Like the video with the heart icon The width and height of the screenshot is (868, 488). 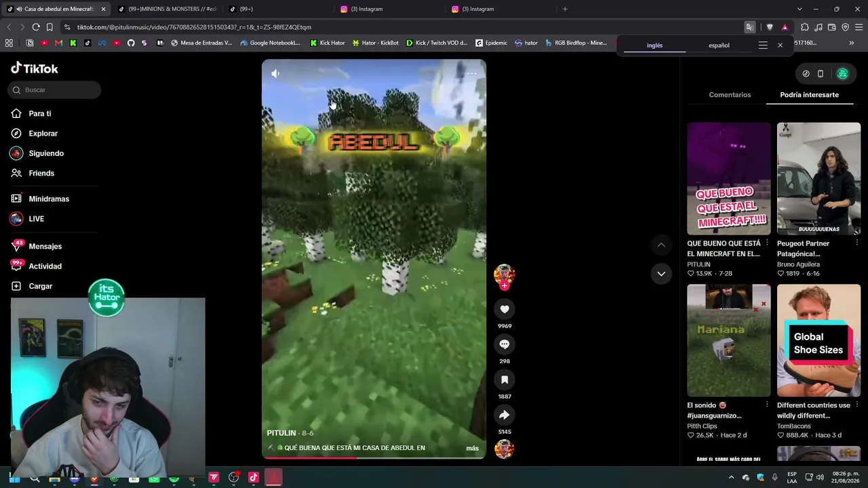(505, 309)
